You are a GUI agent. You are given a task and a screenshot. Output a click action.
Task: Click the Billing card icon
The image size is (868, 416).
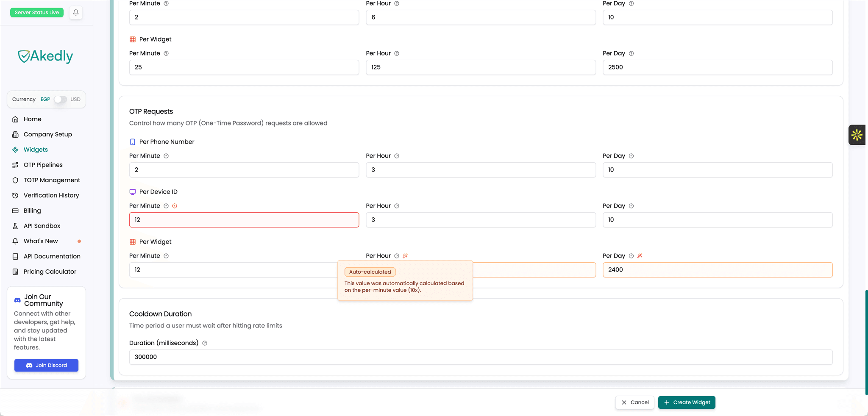pos(15,211)
